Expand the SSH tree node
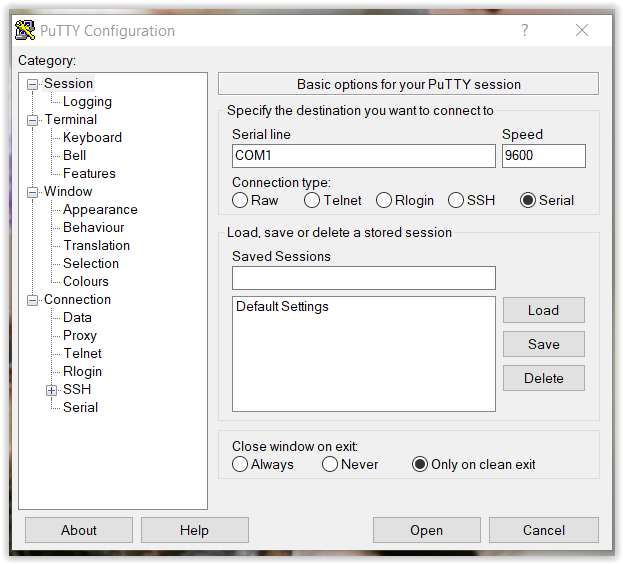Screen dimensions: 623x564 (x=51, y=390)
